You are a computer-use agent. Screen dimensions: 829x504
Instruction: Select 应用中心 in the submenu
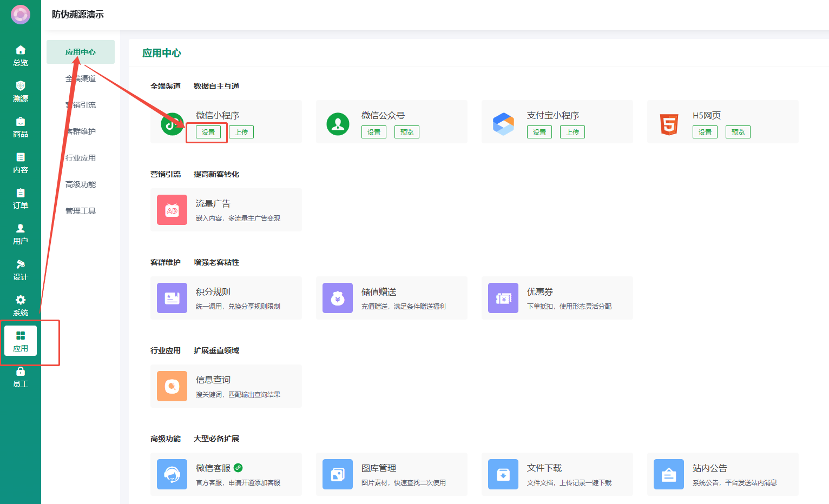click(x=81, y=52)
